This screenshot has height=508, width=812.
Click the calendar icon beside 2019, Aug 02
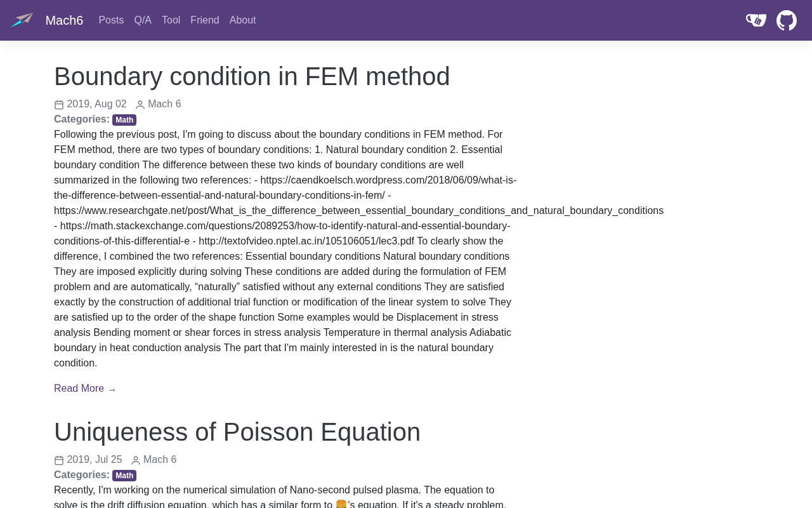coord(59,105)
